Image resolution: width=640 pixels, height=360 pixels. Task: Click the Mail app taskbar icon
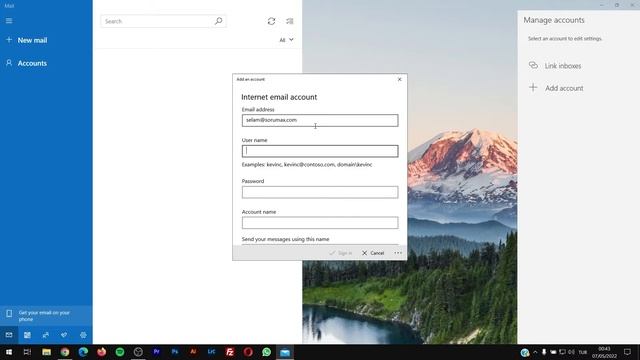[285, 352]
